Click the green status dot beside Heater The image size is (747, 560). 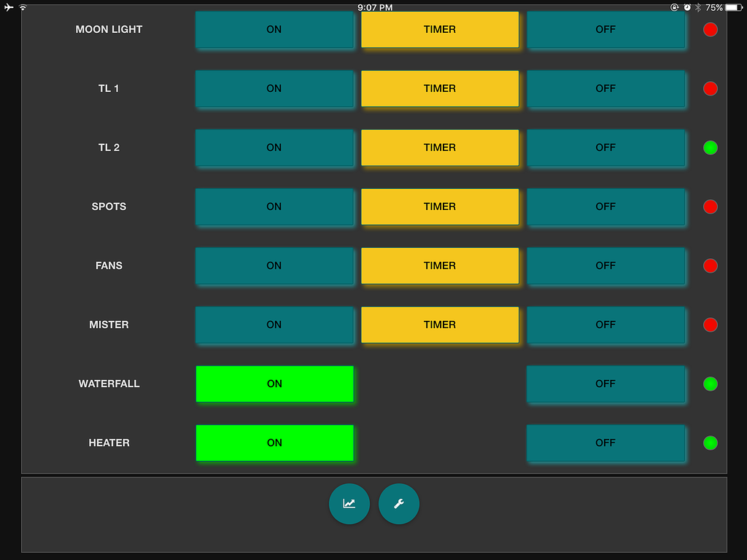click(710, 443)
